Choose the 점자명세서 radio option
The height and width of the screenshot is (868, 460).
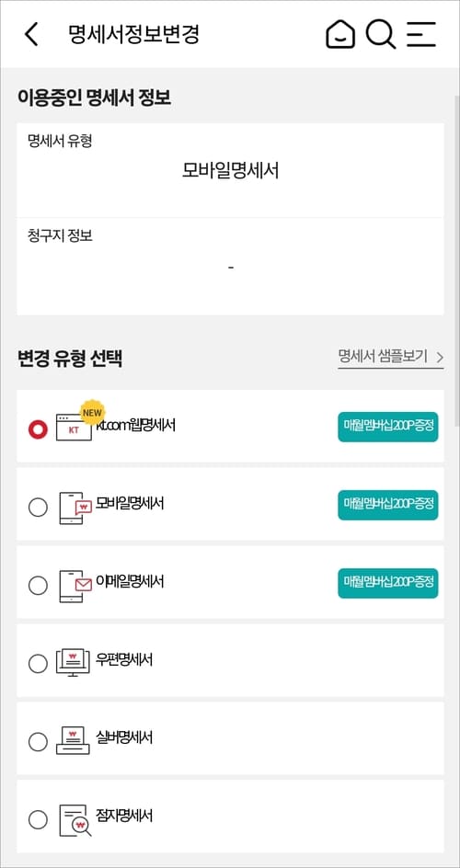tap(38, 820)
